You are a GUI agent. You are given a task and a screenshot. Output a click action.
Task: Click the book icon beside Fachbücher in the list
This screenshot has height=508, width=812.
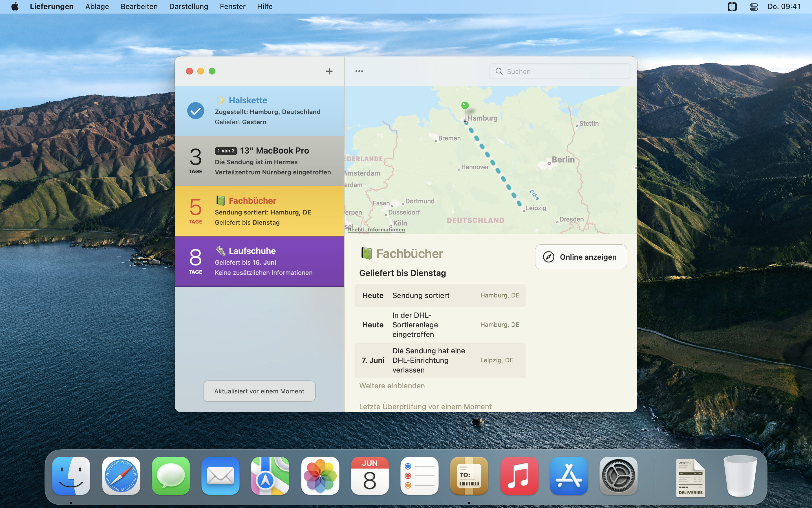click(x=220, y=201)
